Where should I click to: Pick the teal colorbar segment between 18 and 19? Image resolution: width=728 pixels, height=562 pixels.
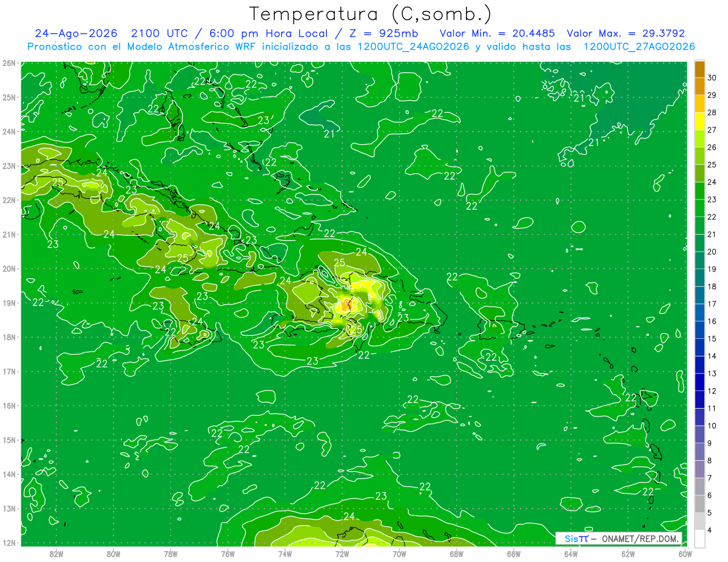pyautogui.click(x=699, y=278)
